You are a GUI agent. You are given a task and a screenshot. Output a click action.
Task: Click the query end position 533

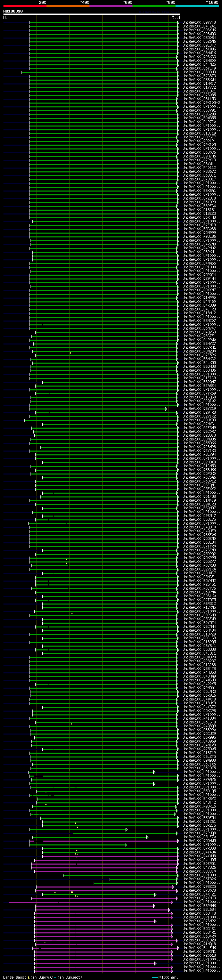(x=175, y=17)
